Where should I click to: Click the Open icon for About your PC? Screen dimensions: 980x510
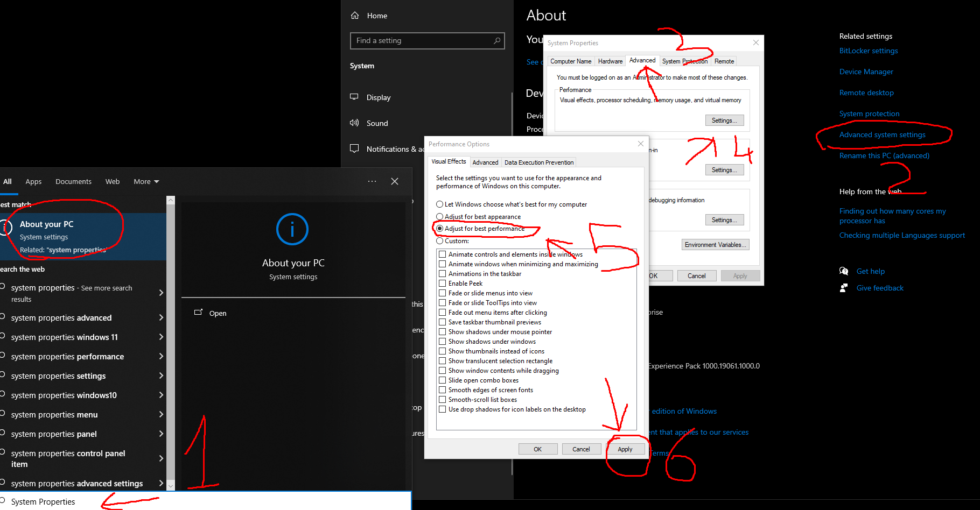click(199, 313)
